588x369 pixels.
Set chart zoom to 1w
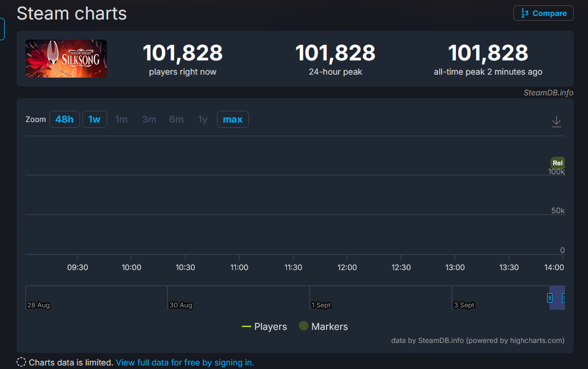pyautogui.click(x=94, y=120)
